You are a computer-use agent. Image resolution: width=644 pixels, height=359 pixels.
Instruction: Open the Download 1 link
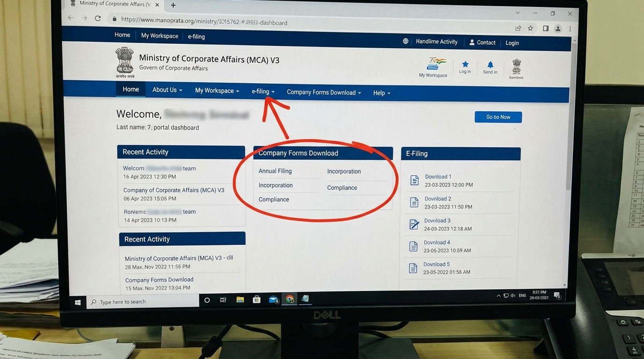(x=438, y=177)
